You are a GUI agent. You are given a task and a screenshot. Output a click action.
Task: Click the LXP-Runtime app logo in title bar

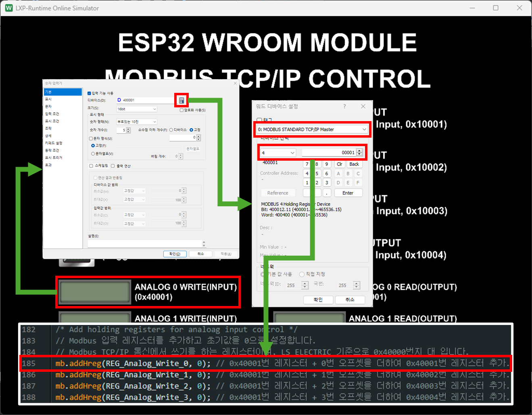[x=9, y=8]
